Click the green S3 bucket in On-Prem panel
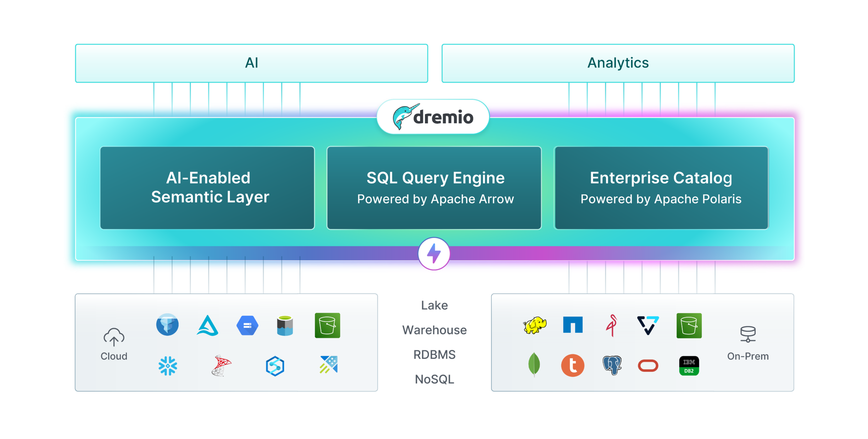 point(689,325)
